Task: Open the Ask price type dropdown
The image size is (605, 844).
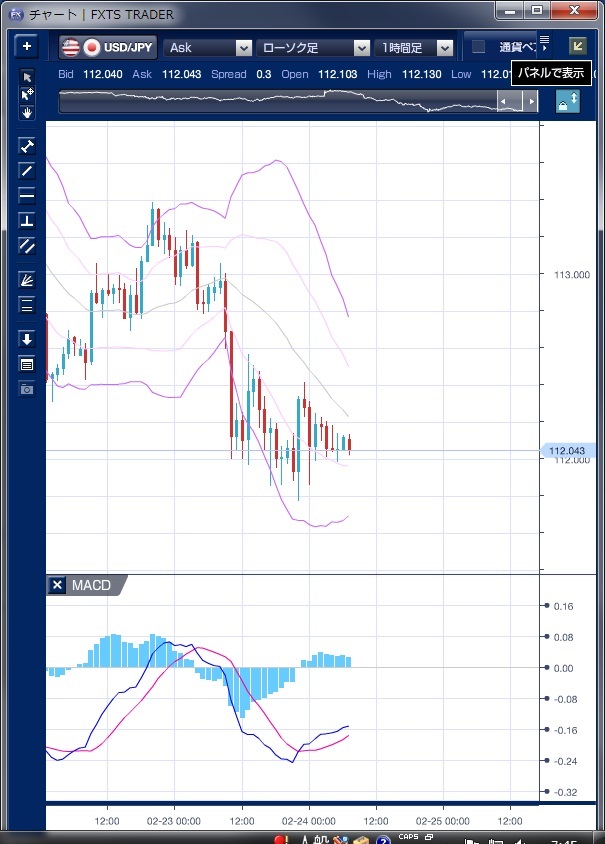Action: [208, 47]
